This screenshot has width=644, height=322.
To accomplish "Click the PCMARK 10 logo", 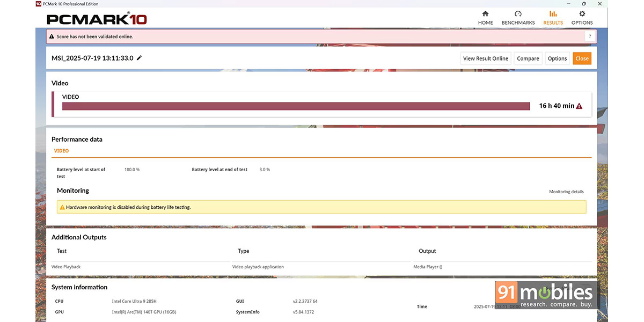I will 97,19.
